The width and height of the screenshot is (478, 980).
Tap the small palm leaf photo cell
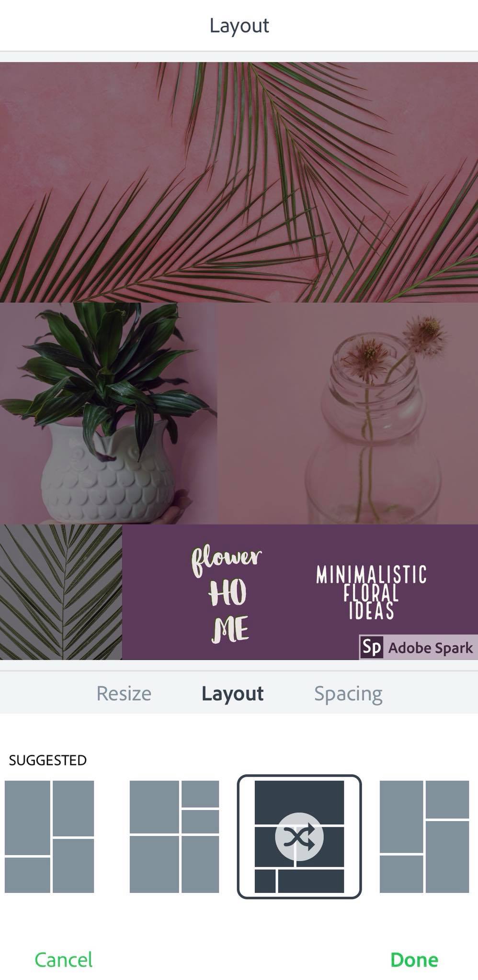61,592
